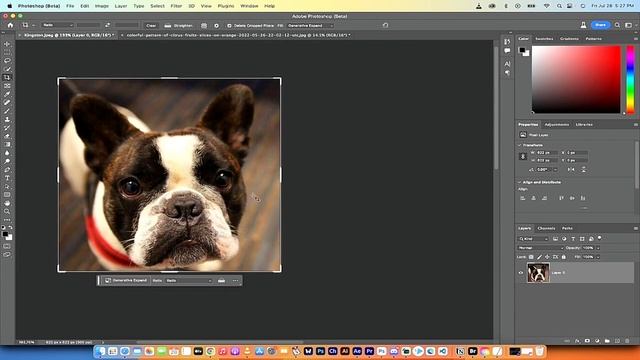Swap crop width and height arrows

(107, 25)
